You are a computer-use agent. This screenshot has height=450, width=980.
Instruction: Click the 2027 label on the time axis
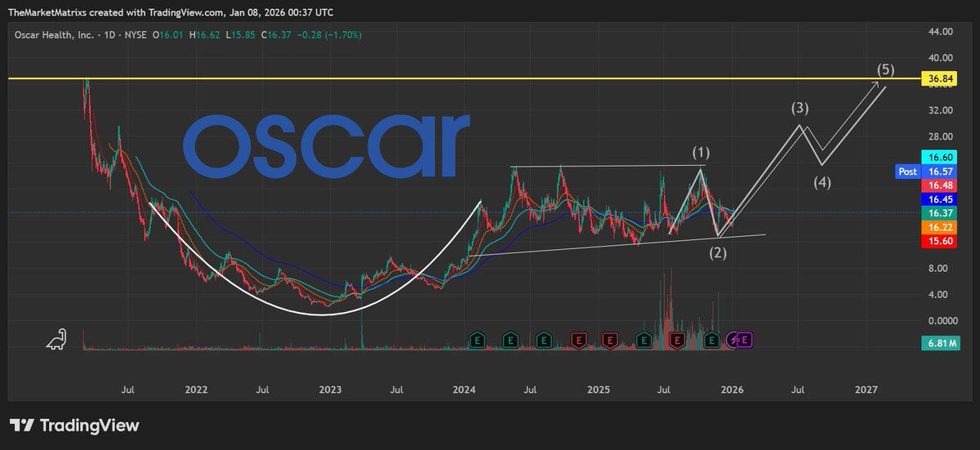(866, 390)
